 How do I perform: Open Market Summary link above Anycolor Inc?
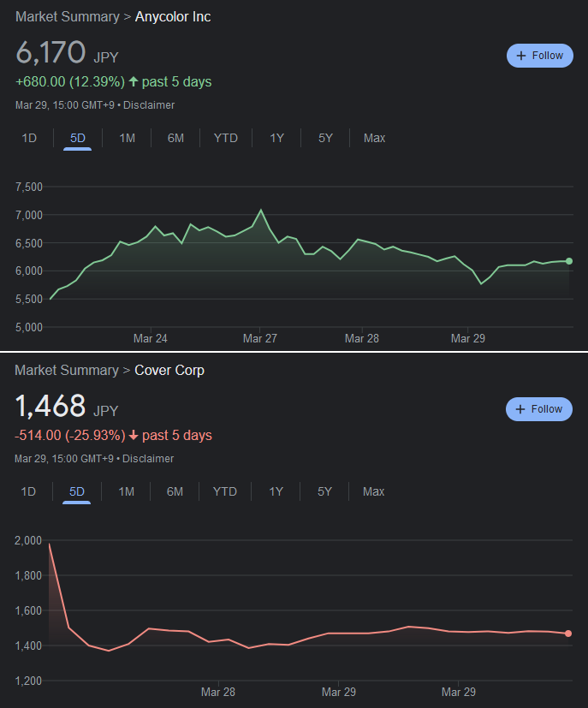pos(67,17)
